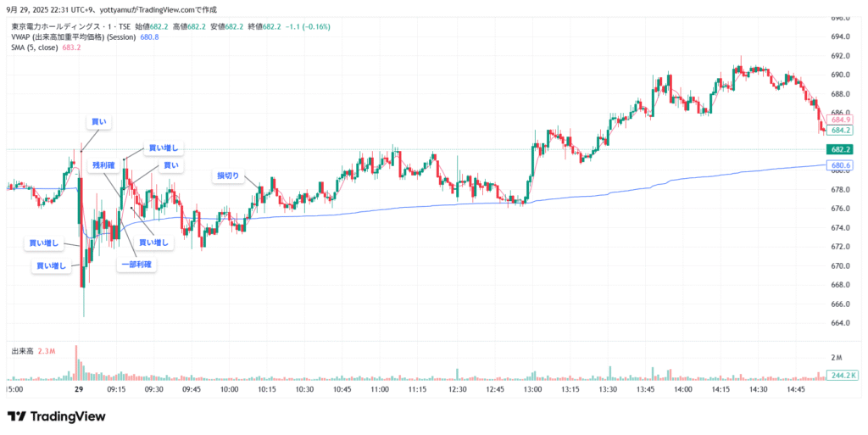Click the green 684.2 price tag

[841, 131]
